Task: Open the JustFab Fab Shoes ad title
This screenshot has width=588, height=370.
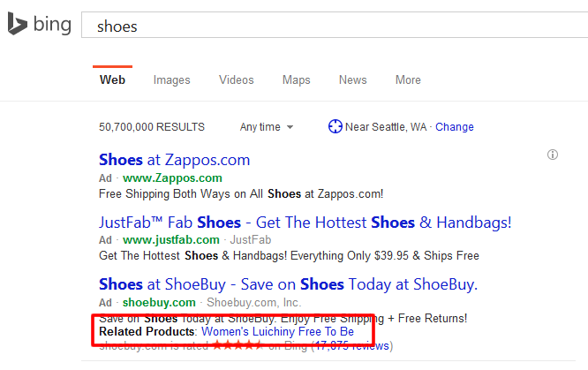Action: click(x=305, y=223)
